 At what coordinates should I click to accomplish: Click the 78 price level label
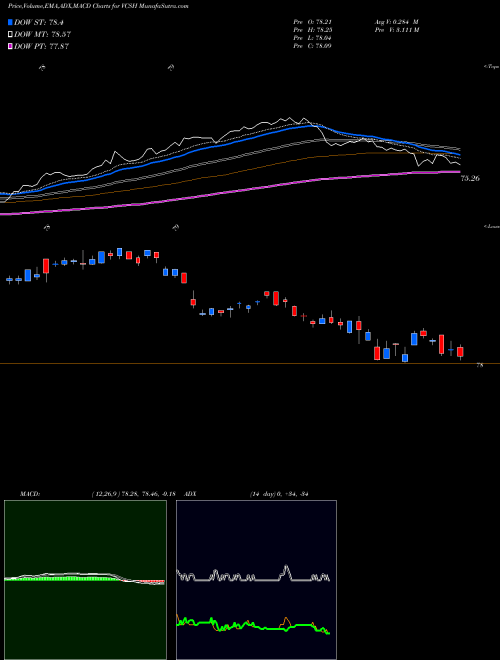tap(480, 365)
